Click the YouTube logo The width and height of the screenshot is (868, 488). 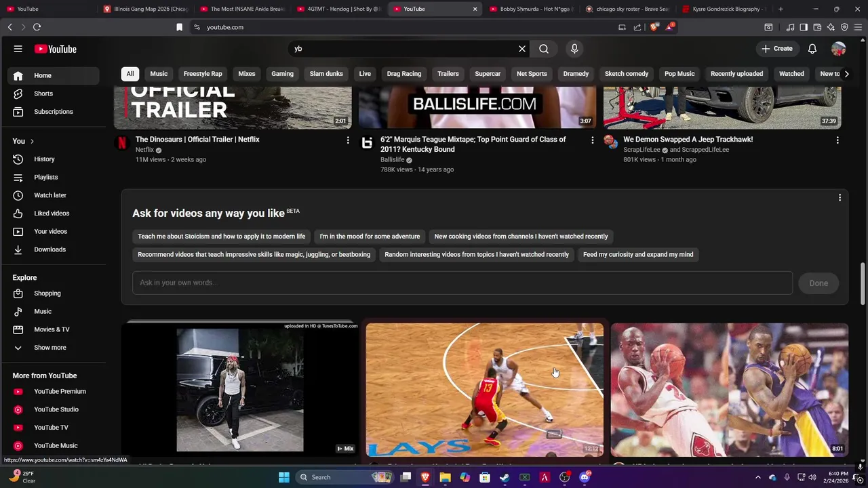click(x=56, y=49)
